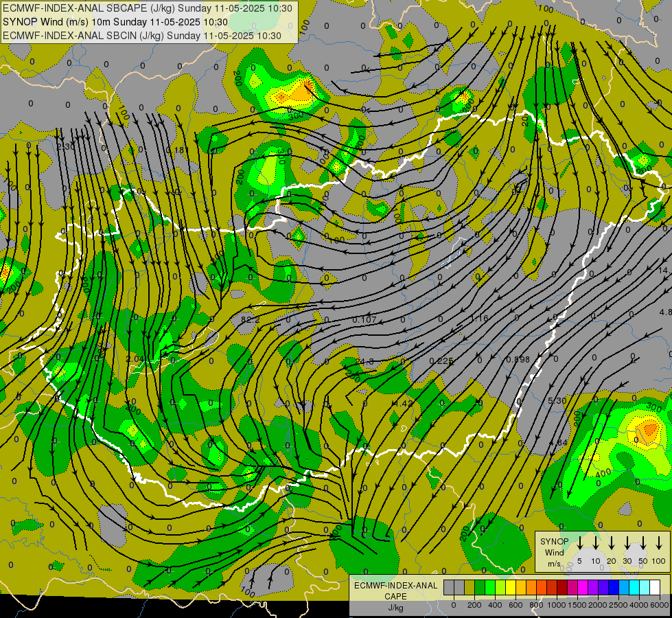Click the '5.30' value on the map

[x=557, y=400]
